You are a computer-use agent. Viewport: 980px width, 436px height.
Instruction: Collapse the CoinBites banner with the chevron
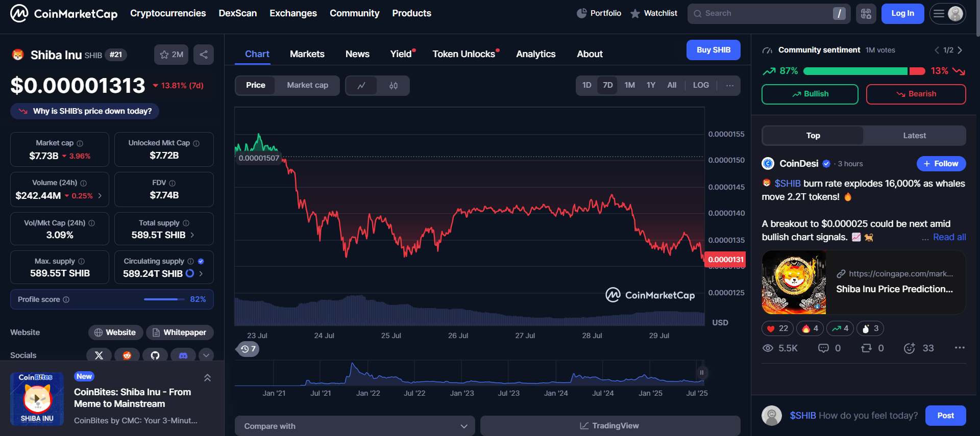click(x=207, y=378)
